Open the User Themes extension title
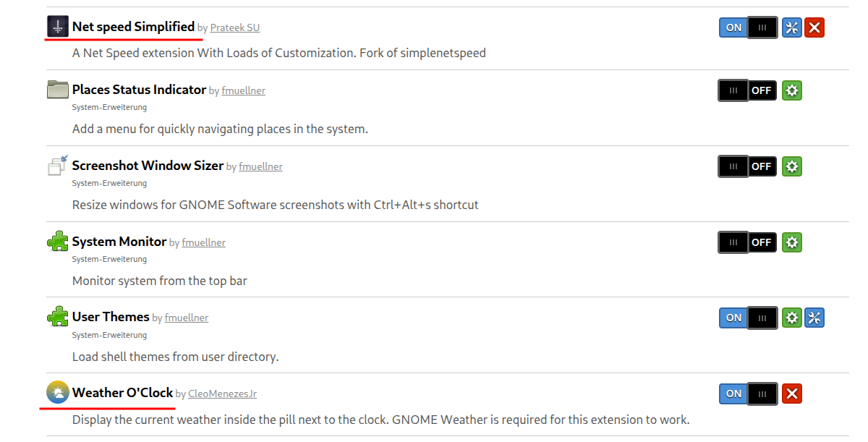 click(111, 317)
